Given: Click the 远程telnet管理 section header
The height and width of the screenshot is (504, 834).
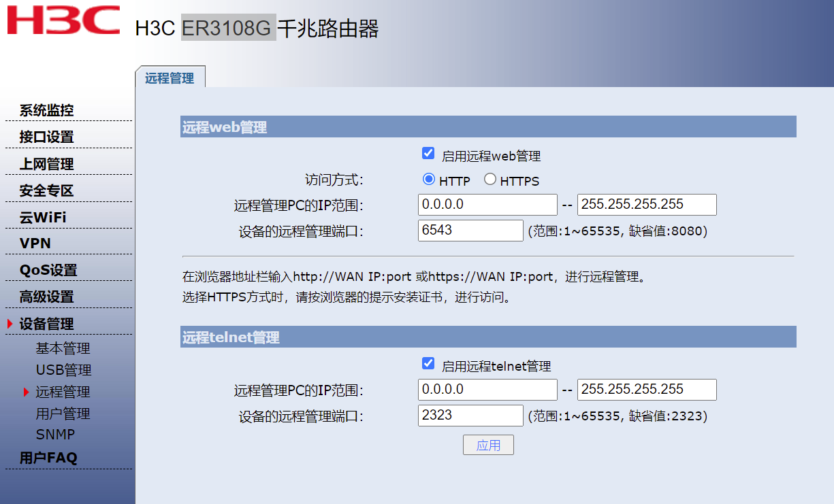Looking at the screenshot, I should tap(488, 337).
